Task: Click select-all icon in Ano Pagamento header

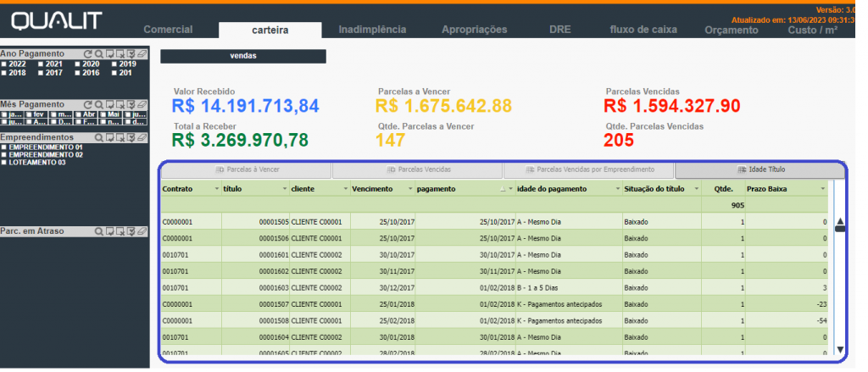Action: click(131, 54)
